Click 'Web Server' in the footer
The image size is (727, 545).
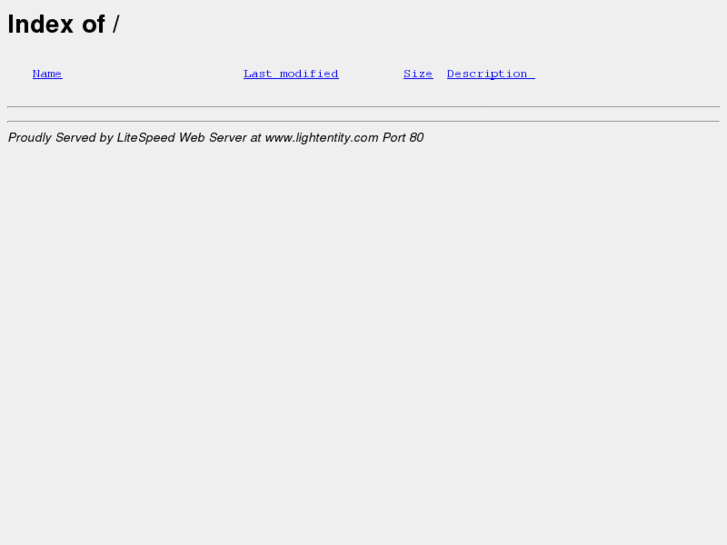[x=213, y=138]
